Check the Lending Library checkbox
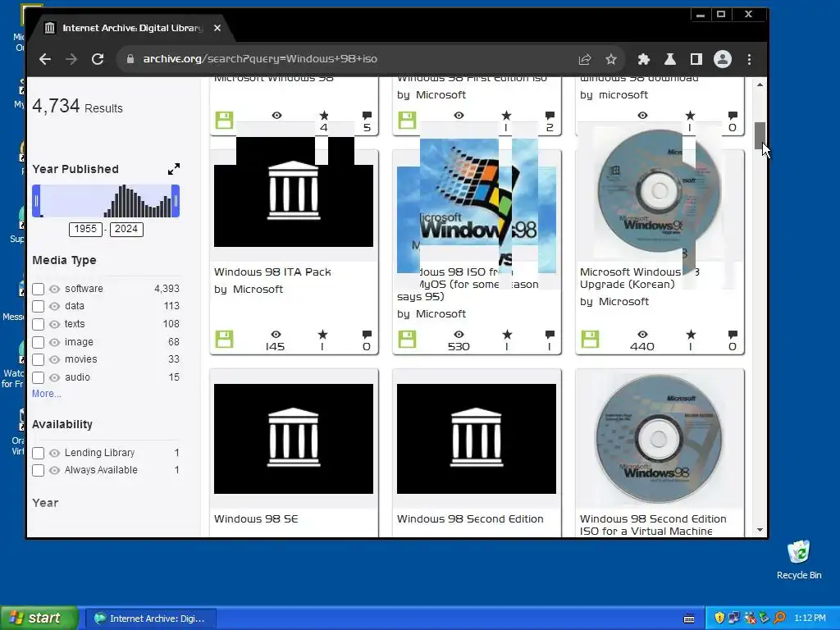This screenshot has width=840, height=630. (x=38, y=453)
